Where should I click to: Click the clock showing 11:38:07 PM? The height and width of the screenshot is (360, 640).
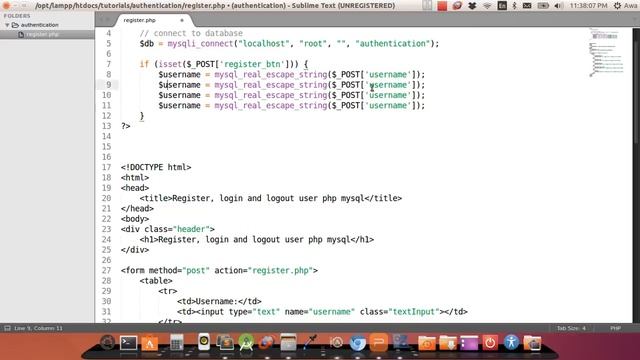(x=588, y=6)
